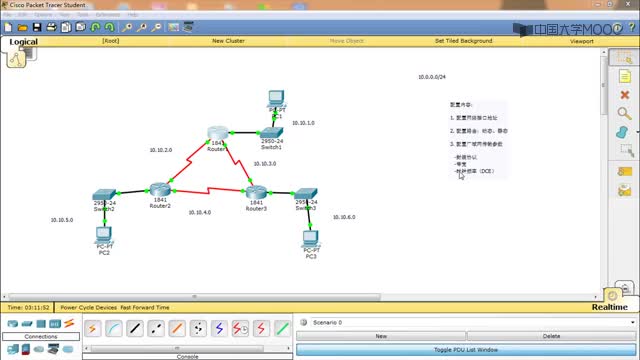Toggle the PDU List Window
The height and width of the screenshot is (360, 640).
466,350
